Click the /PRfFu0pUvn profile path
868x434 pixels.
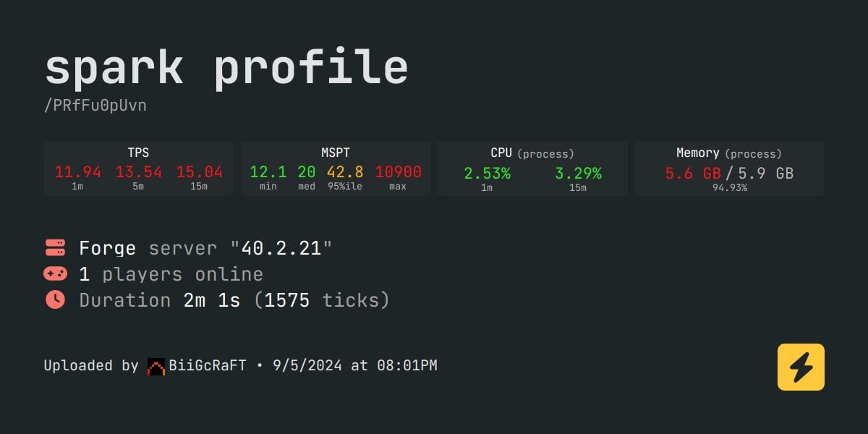coord(95,106)
